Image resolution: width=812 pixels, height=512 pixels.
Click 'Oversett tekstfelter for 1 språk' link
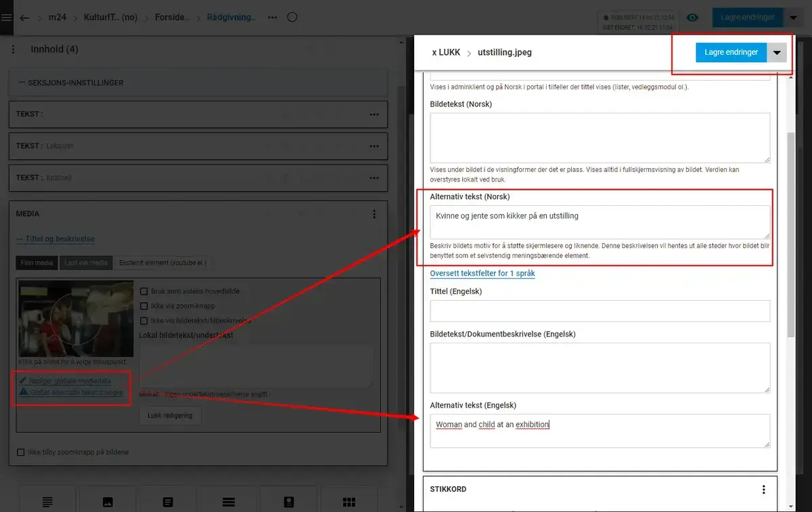pos(482,274)
